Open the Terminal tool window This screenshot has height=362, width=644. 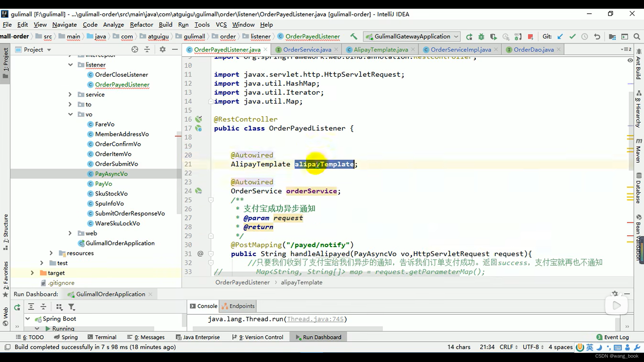[102, 337]
